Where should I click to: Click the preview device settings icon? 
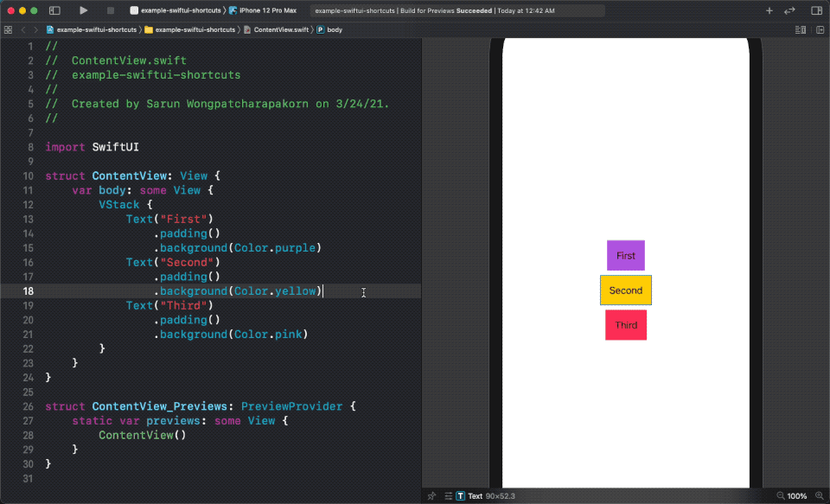[447, 495]
